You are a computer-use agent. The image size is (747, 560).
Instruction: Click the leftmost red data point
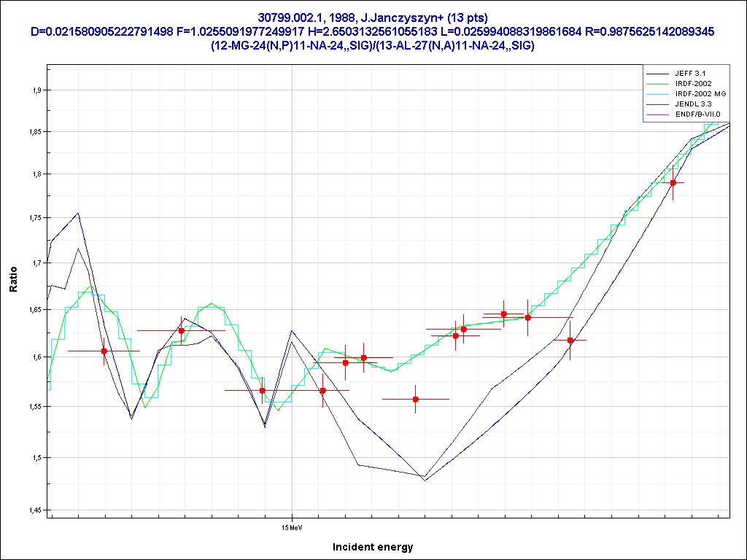[104, 351]
